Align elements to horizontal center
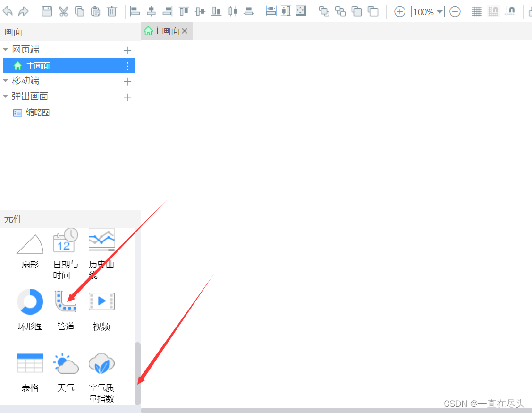 (x=151, y=11)
